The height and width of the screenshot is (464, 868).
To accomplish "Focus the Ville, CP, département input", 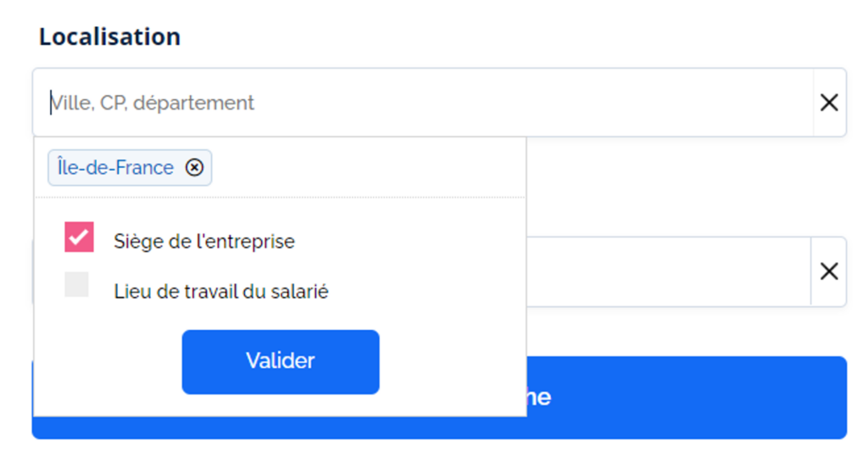I will click(424, 103).
